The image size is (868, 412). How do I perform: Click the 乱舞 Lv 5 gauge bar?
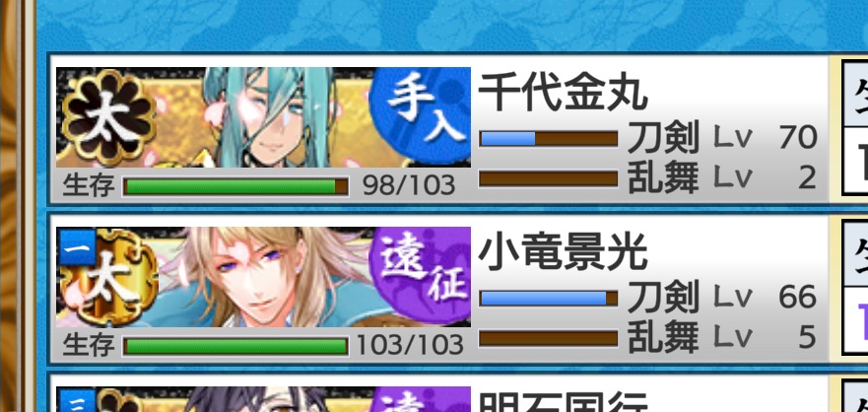548,338
